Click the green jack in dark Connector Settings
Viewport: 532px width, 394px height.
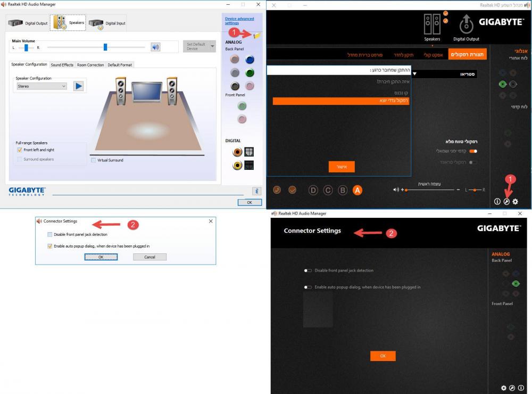(516, 284)
